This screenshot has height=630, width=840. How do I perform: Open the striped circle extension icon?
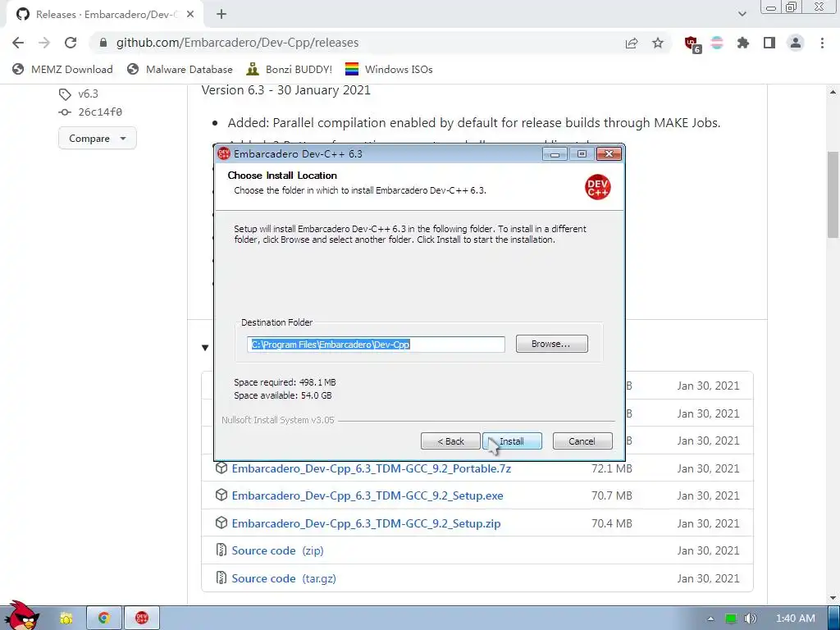click(717, 43)
